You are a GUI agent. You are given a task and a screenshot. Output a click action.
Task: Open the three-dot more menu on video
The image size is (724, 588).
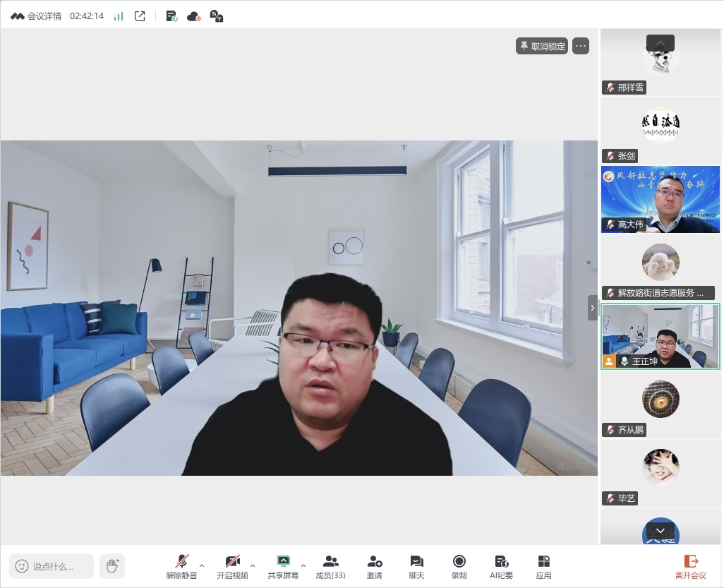(581, 46)
